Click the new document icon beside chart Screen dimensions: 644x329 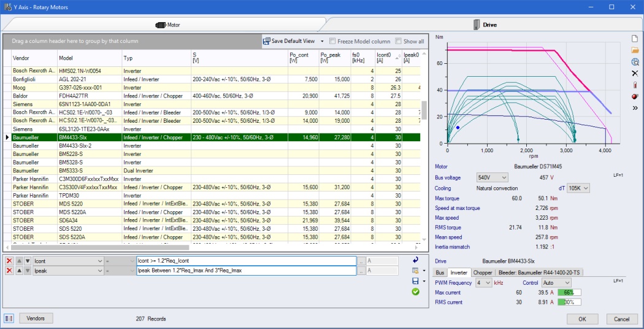[635, 39]
